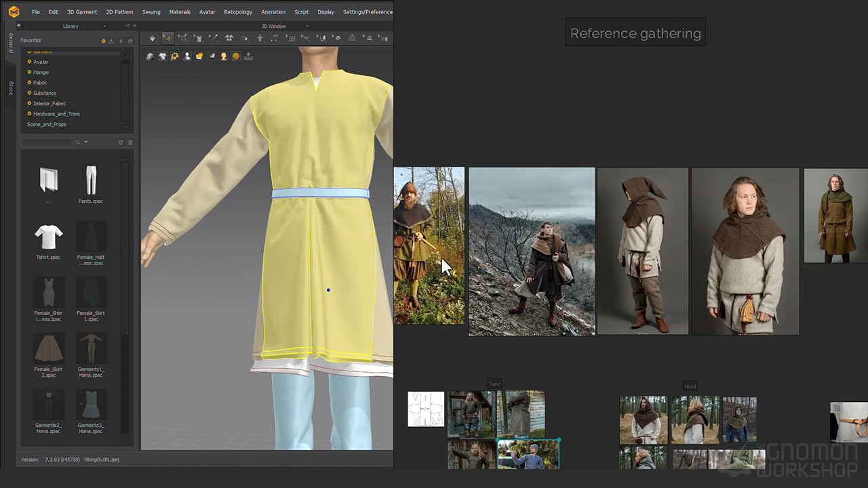Toggle the textured surface globe icon
This screenshot has height=488, width=868.
click(236, 56)
